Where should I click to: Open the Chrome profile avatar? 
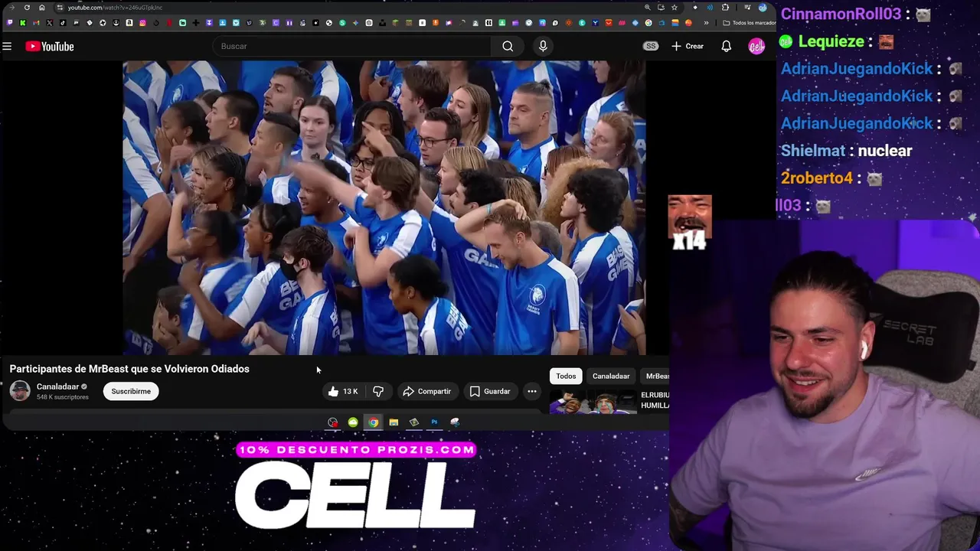point(763,7)
